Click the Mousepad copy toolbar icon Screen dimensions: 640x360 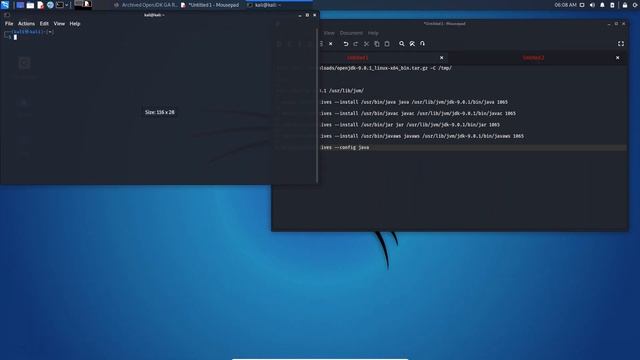(377, 44)
